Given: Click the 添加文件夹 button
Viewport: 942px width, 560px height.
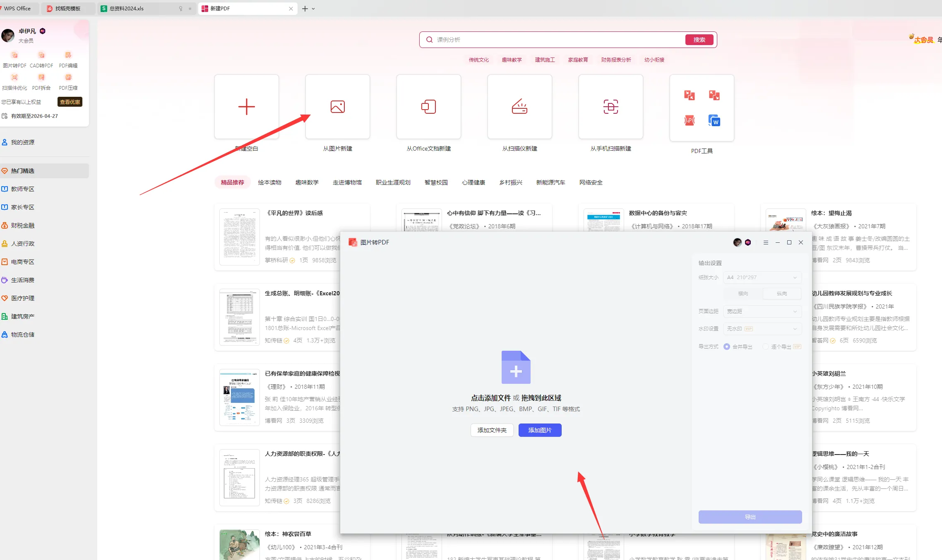Looking at the screenshot, I should pos(492,430).
